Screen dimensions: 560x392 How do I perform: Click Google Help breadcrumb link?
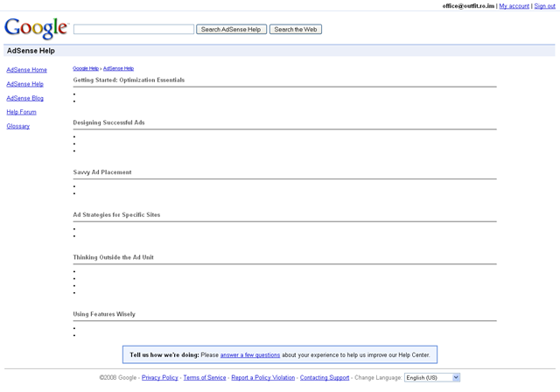(86, 68)
